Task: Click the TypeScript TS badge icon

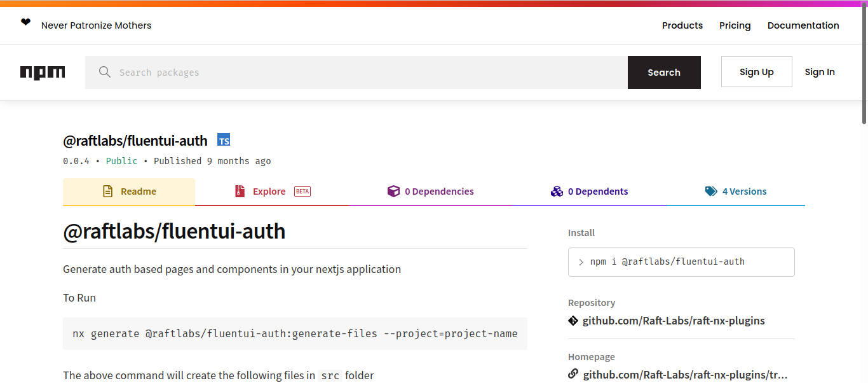Action: [224, 140]
